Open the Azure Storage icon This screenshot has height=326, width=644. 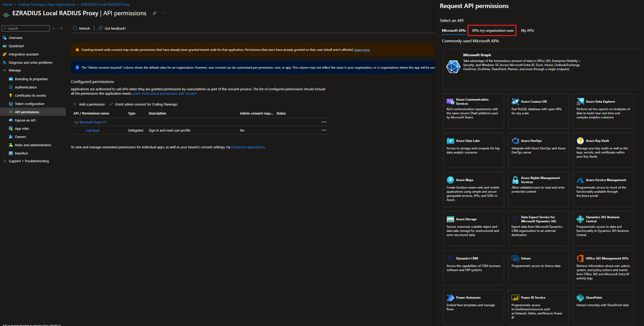[450, 219]
